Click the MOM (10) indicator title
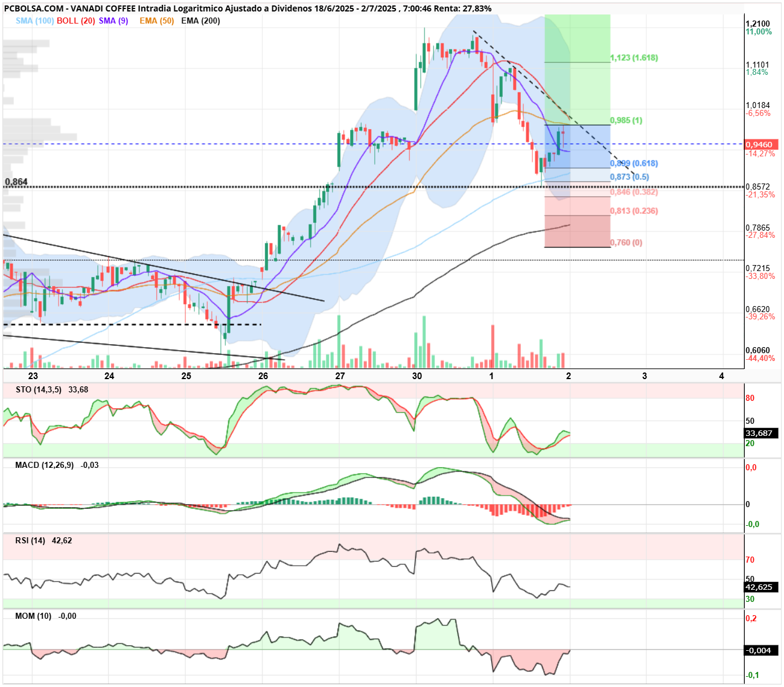 34,616
